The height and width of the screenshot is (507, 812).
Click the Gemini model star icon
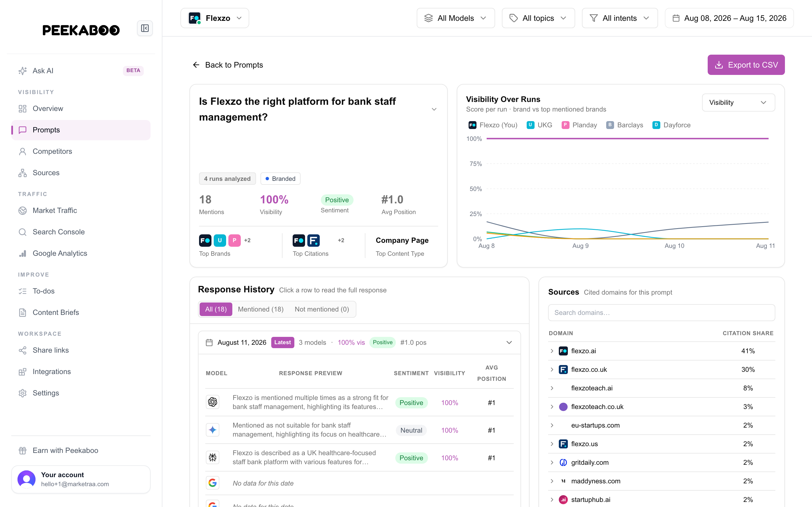(x=212, y=430)
